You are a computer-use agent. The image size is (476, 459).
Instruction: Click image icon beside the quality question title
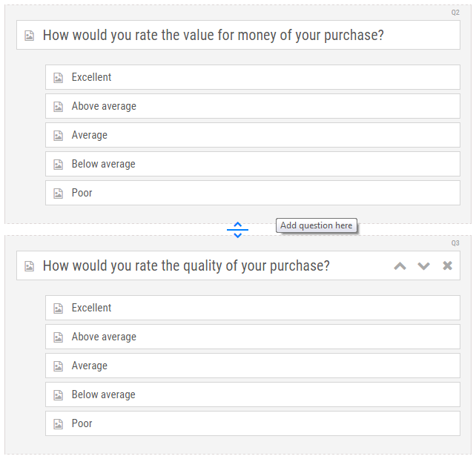point(29,266)
